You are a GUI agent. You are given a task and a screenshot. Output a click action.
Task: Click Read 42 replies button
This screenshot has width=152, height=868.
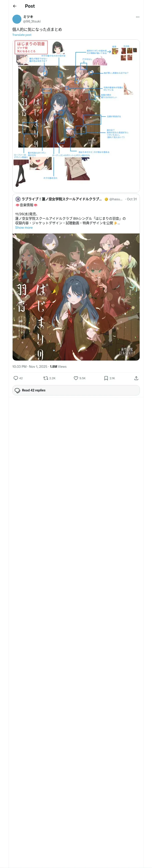pos(76,390)
